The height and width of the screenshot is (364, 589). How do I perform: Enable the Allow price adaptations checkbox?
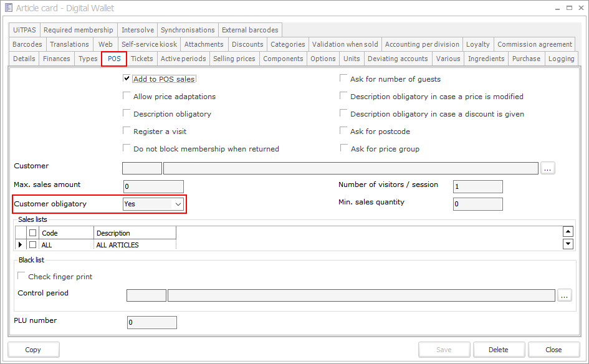(127, 97)
